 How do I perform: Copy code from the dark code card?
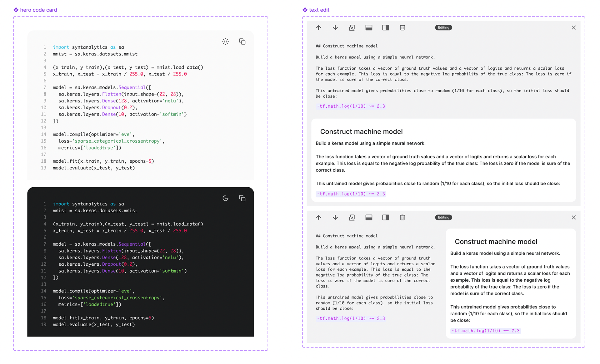tap(242, 198)
